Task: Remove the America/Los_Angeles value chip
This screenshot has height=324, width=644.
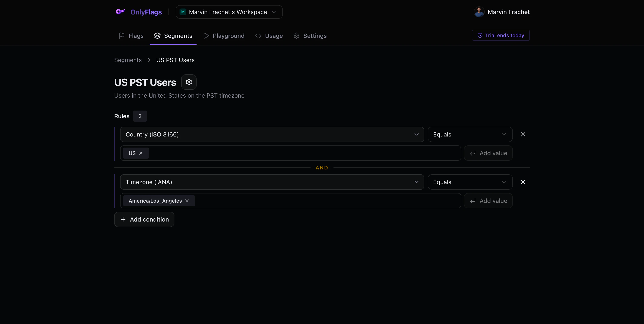Action: click(x=187, y=201)
